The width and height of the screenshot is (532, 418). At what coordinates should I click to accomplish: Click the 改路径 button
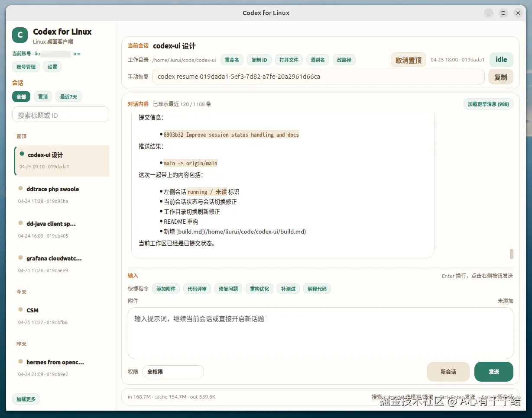344,60
